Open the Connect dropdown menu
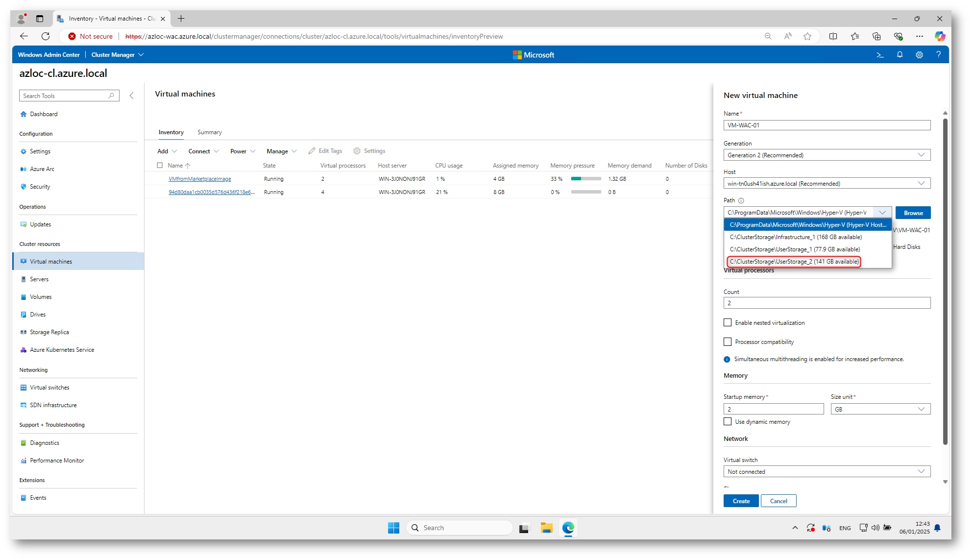972x560 pixels. click(x=204, y=151)
